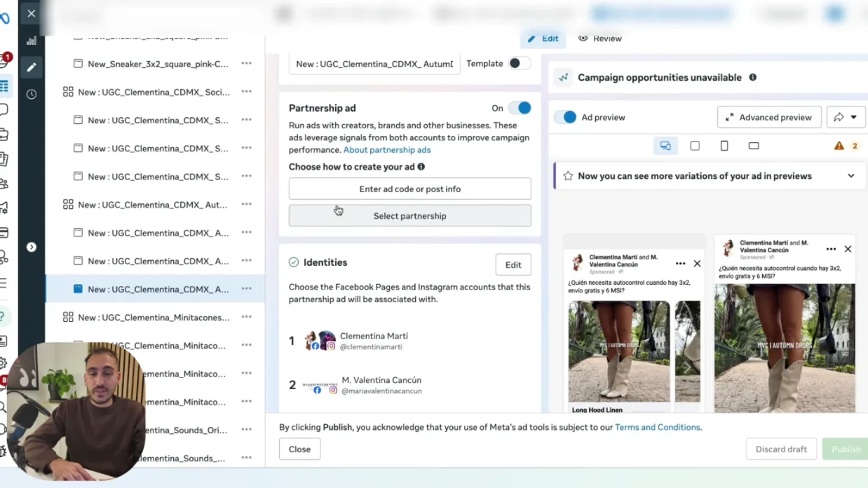This screenshot has width=868, height=488.
Task: Click the Facebook icon under M. Valentina Cancún logo
Action: (317, 390)
